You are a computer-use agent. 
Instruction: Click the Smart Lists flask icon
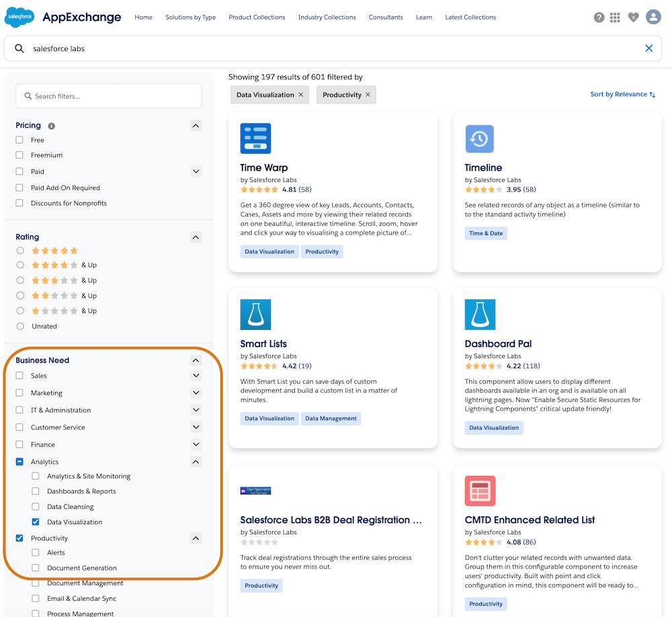coord(255,315)
